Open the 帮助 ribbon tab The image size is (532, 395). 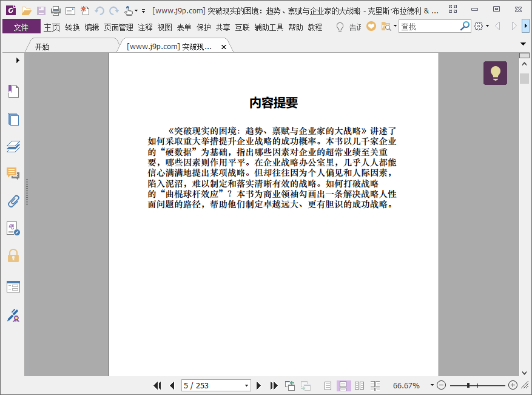coord(295,27)
